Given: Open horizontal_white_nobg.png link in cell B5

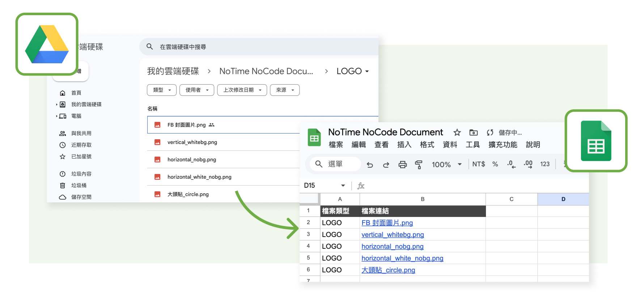Looking at the screenshot, I should [402, 258].
